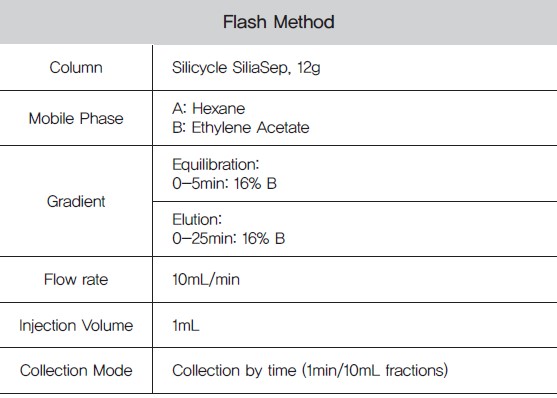
Task: Click the B: Ethylene Acetate line
Action: (x=240, y=128)
